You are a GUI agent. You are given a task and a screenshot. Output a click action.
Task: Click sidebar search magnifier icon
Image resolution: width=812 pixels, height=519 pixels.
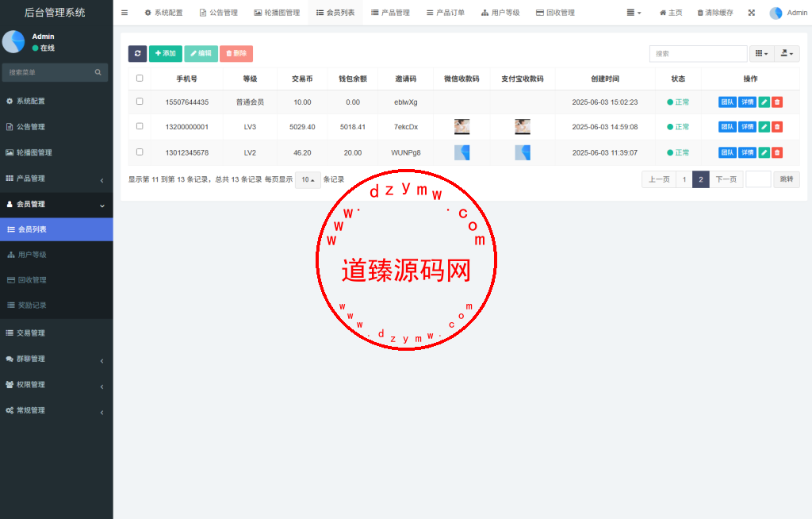(98, 72)
